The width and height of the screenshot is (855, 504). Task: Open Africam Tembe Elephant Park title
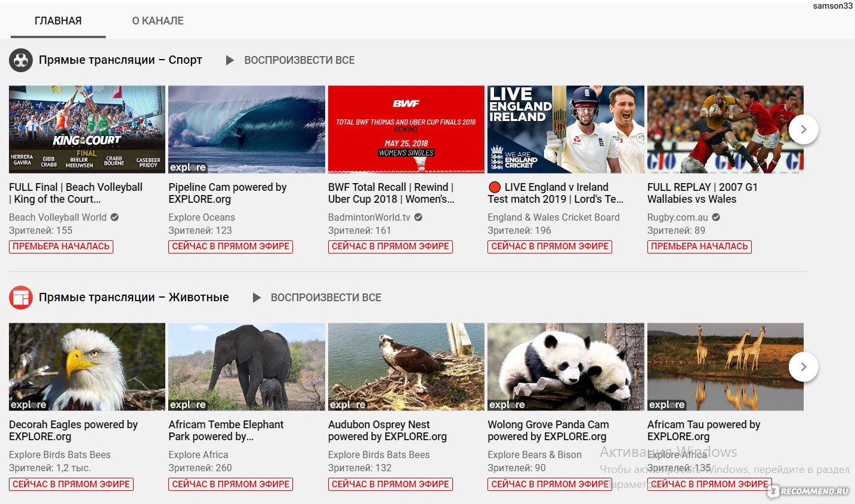[x=226, y=431]
